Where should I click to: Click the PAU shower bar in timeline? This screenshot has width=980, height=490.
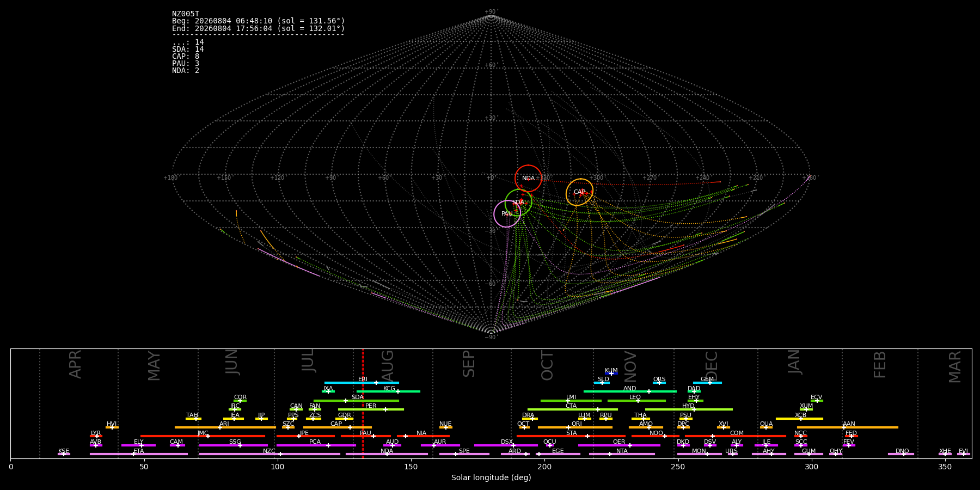[x=366, y=436]
